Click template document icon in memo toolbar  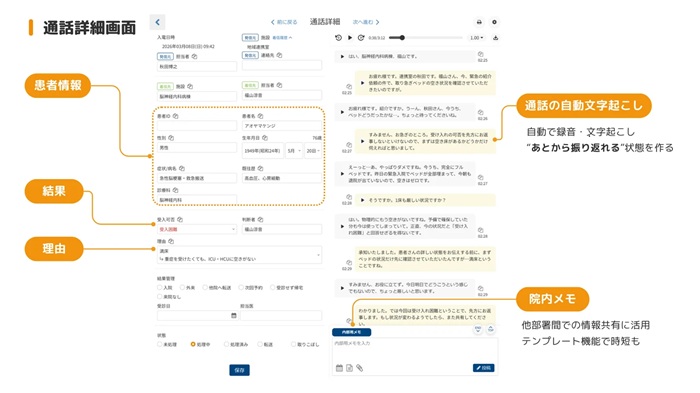click(x=350, y=368)
